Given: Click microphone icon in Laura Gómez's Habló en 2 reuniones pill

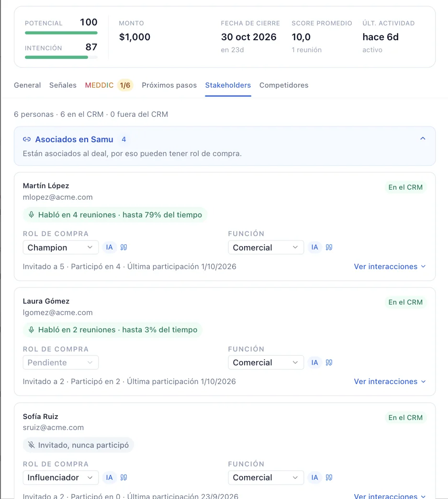Looking at the screenshot, I should (31, 329).
